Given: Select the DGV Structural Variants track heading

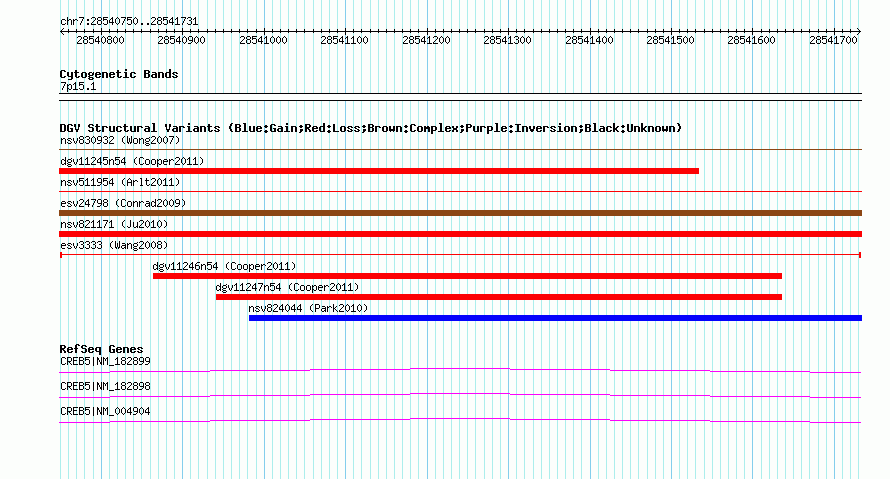Looking at the screenshot, I should pyautogui.click(x=371, y=128).
